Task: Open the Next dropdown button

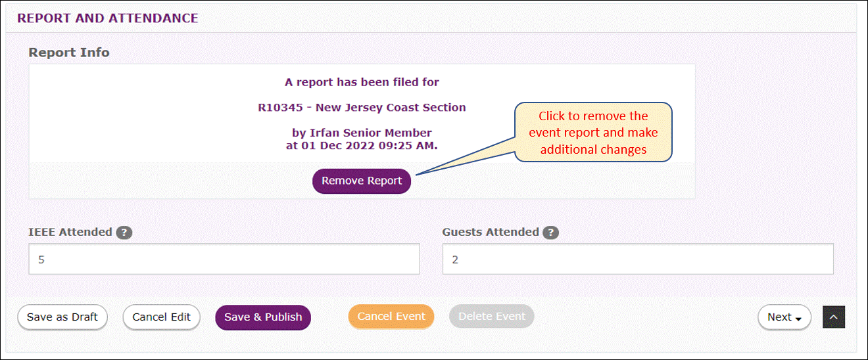Action: (x=784, y=317)
